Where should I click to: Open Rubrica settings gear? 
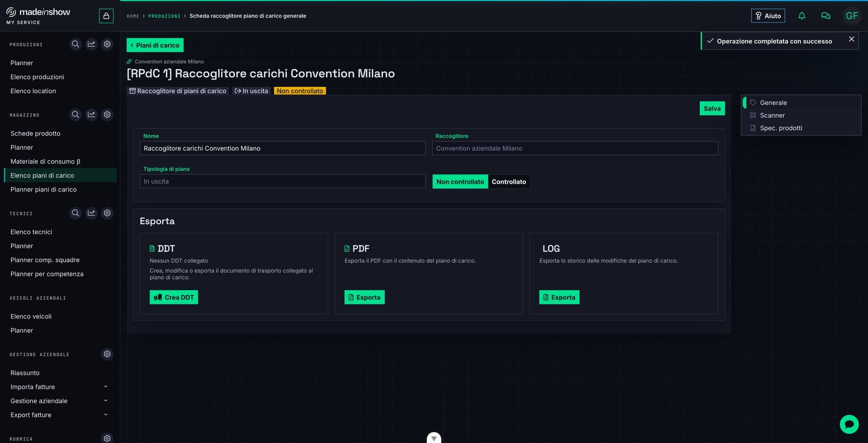tap(107, 438)
